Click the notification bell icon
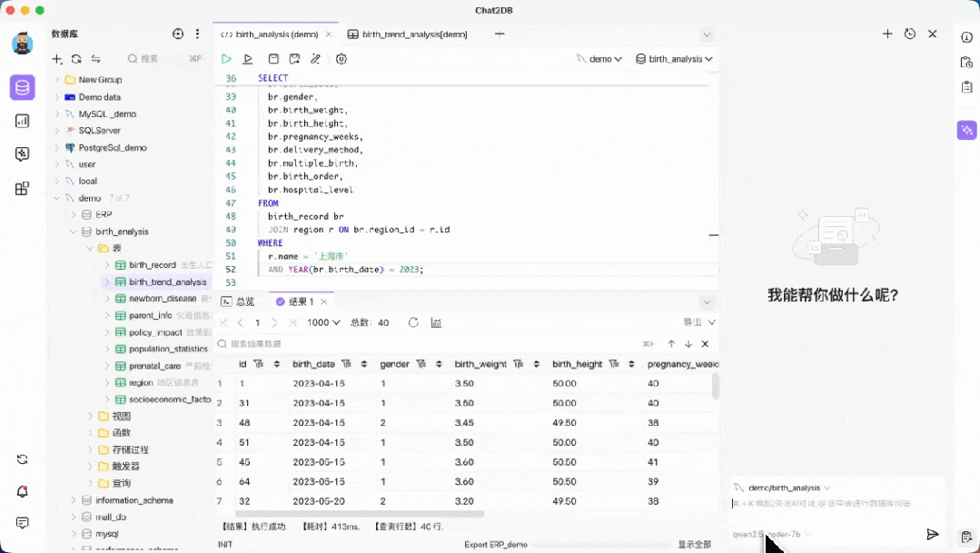Image resolution: width=980 pixels, height=553 pixels. tap(23, 491)
